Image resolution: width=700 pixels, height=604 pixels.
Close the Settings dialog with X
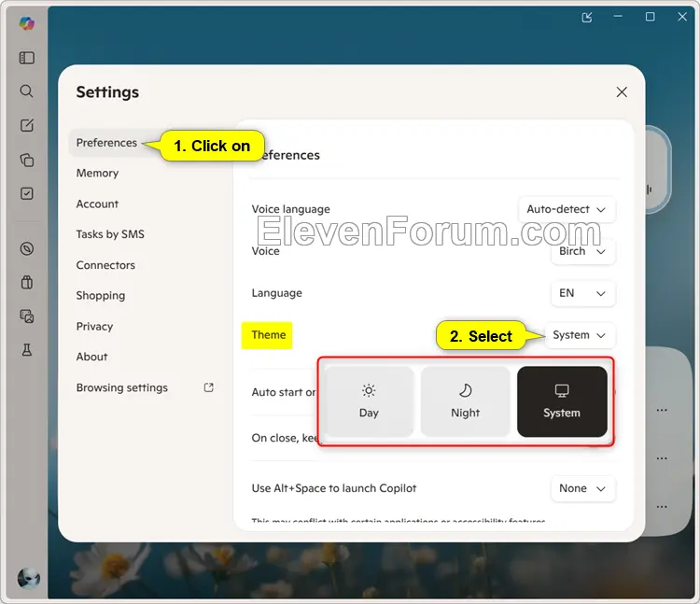[x=622, y=92]
